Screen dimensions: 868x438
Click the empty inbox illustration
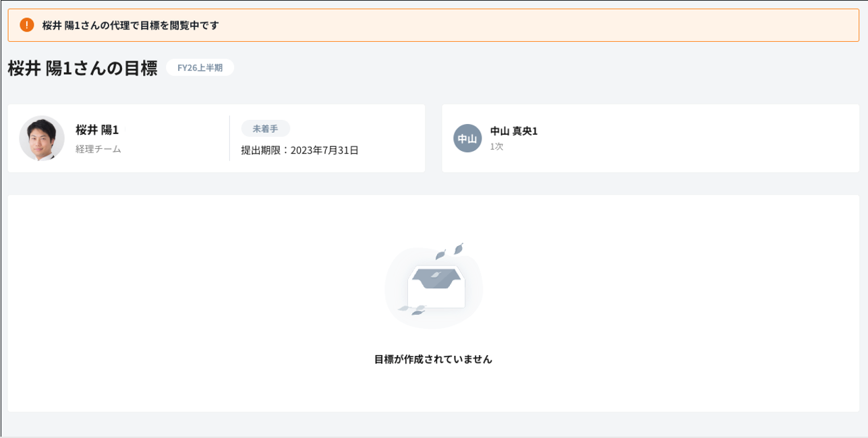pyautogui.click(x=436, y=288)
